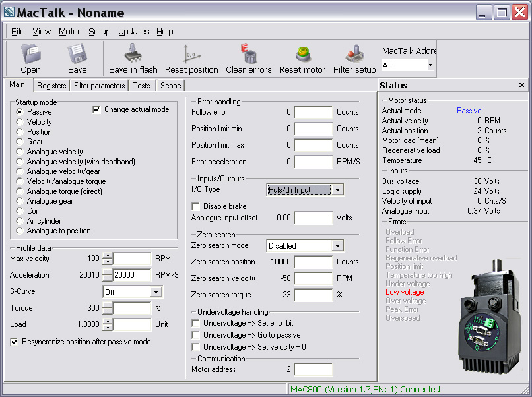Switch to the Tests tab
The height and width of the screenshot is (397, 532).
point(141,86)
